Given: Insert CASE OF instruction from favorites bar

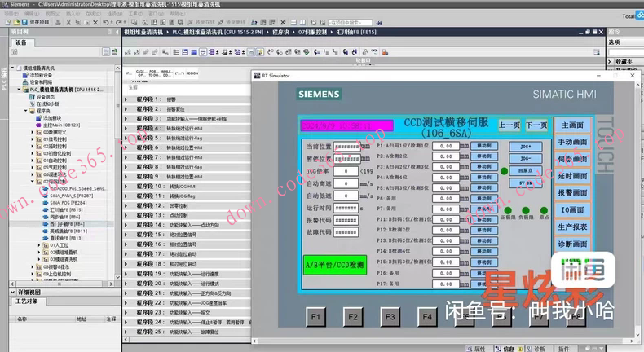Looking at the screenshot, I should pyautogui.click(x=141, y=73).
